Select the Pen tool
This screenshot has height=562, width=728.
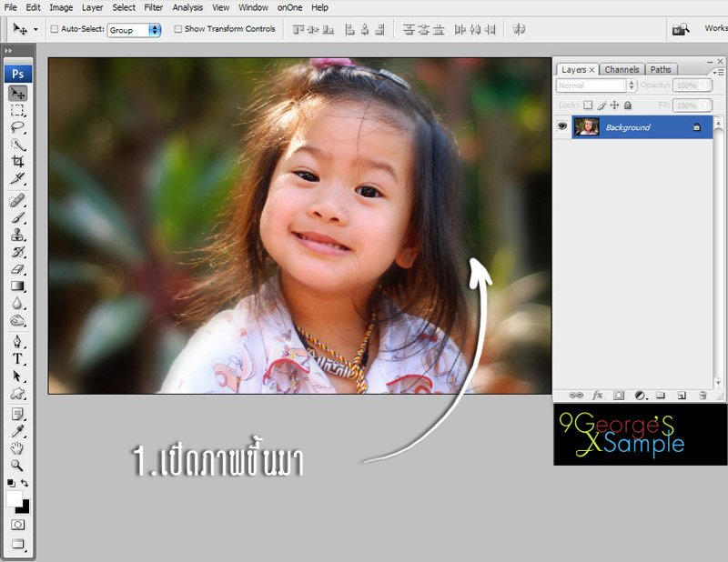point(17,342)
